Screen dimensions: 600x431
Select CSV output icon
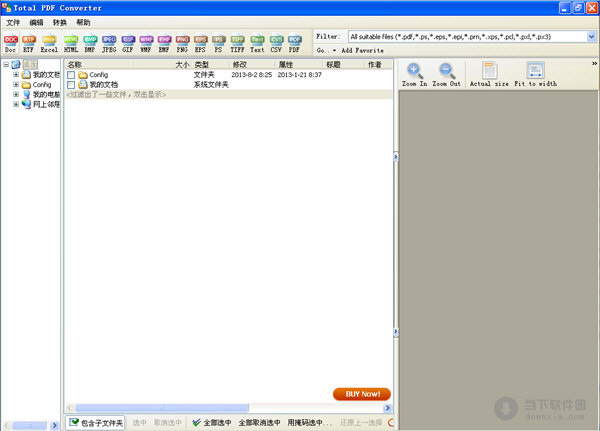[276, 43]
